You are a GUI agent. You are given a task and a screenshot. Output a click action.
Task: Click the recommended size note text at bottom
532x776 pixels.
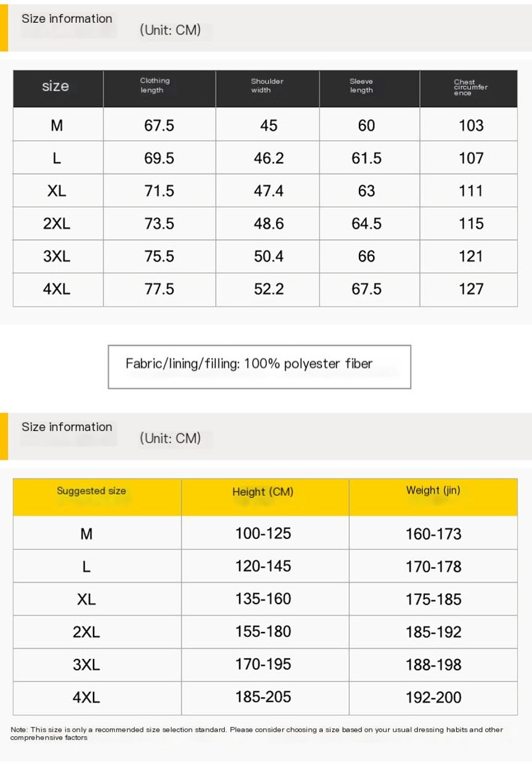click(x=257, y=734)
